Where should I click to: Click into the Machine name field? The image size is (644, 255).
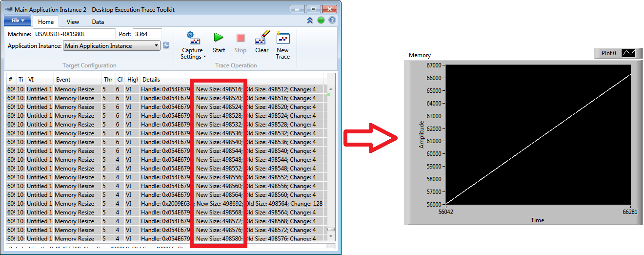[74, 34]
